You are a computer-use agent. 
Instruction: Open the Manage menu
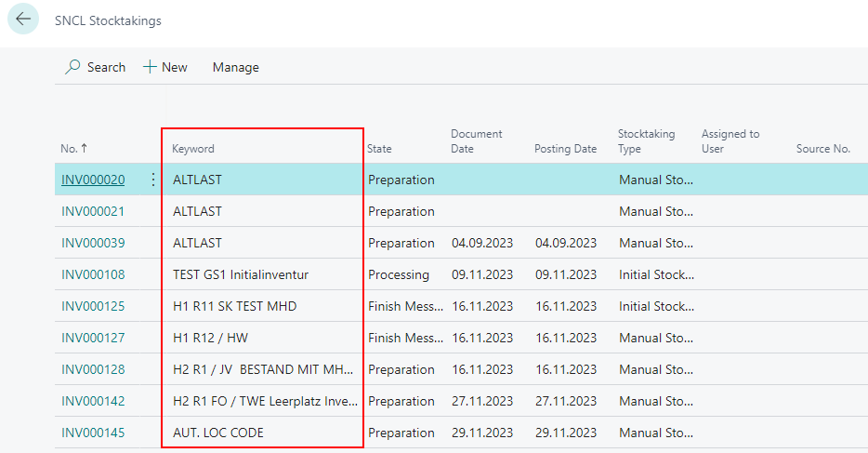pos(235,67)
